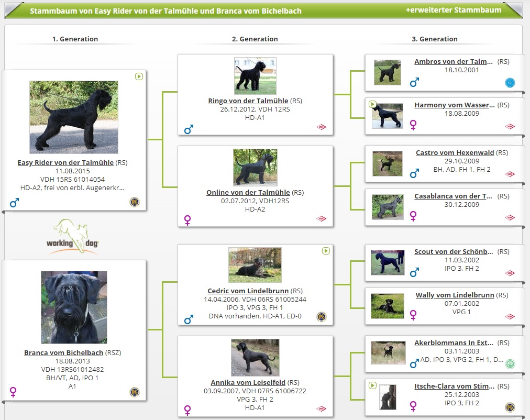The height and width of the screenshot is (420, 530).
Task: Click Branca vom Bichelbach portrait photo
Action: tap(74, 307)
